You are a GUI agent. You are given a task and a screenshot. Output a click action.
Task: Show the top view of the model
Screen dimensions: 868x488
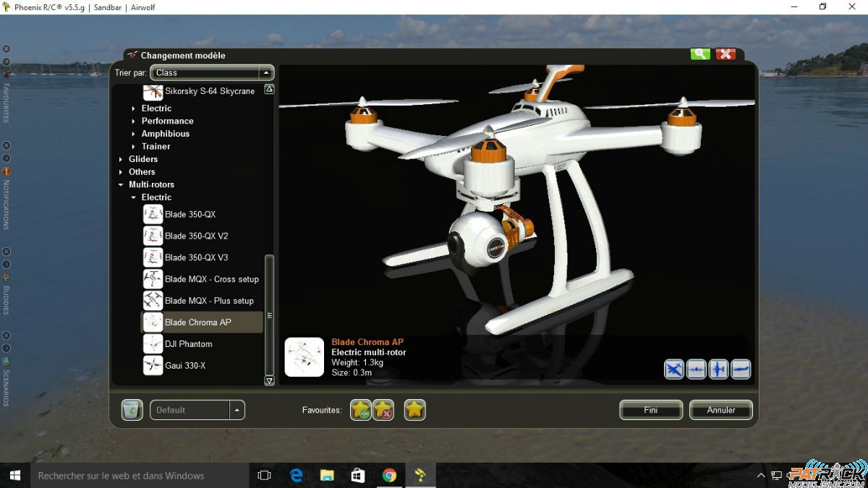[x=719, y=369]
